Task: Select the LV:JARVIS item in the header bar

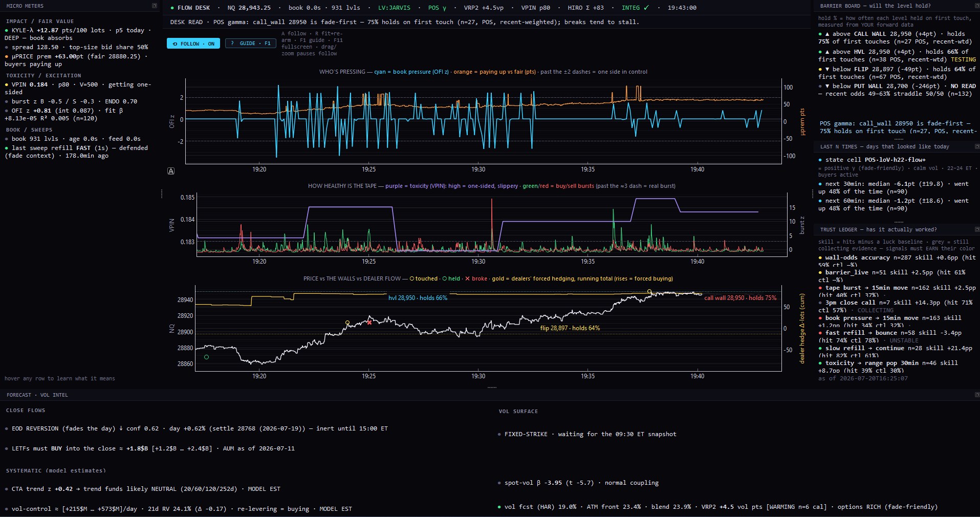Action: pyautogui.click(x=394, y=8)
